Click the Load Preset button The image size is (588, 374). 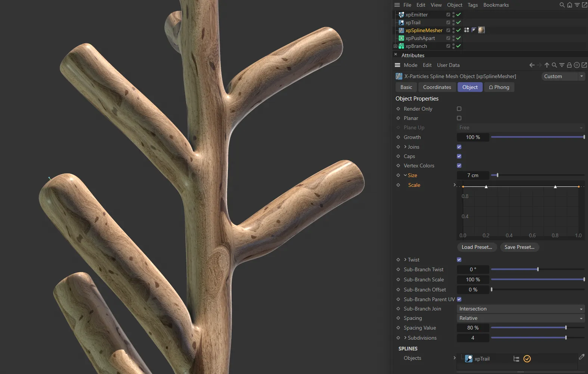[x=477, y=247]
